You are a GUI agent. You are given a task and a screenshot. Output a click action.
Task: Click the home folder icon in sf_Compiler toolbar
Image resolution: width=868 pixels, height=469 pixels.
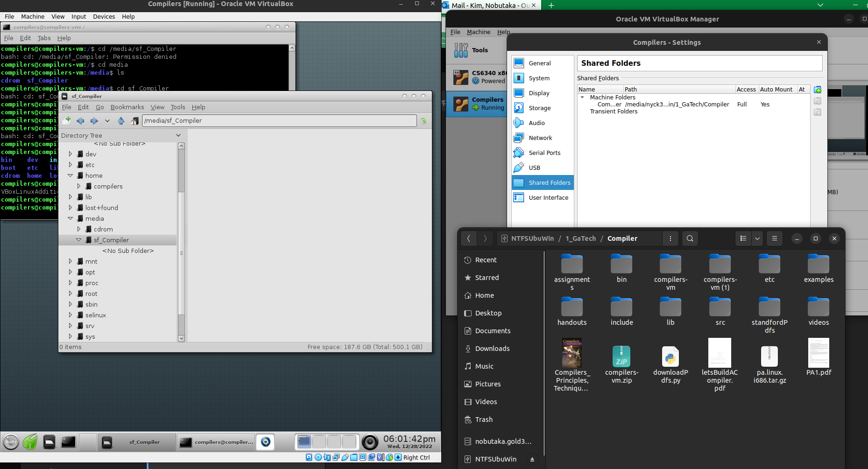click(134, 121)
